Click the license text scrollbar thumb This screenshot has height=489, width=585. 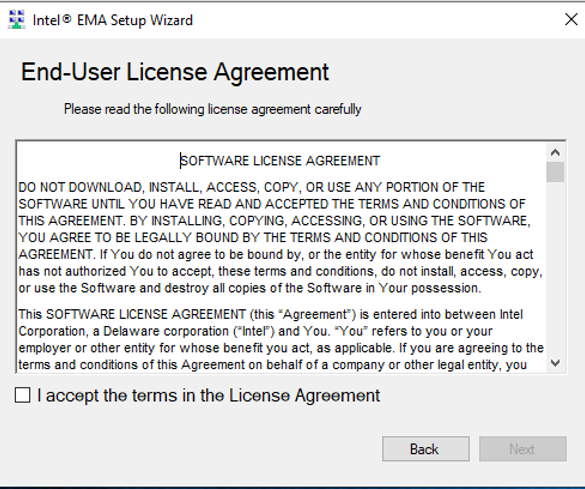[555, 172]
